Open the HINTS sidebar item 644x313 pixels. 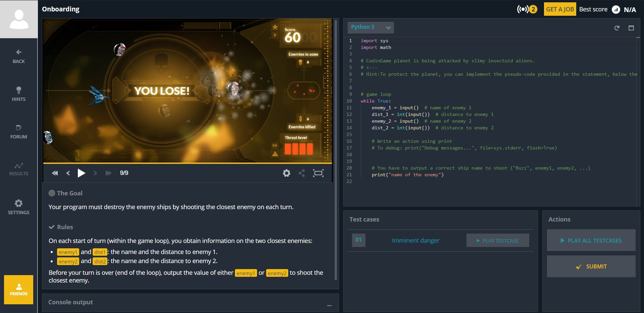pos(19,94)
